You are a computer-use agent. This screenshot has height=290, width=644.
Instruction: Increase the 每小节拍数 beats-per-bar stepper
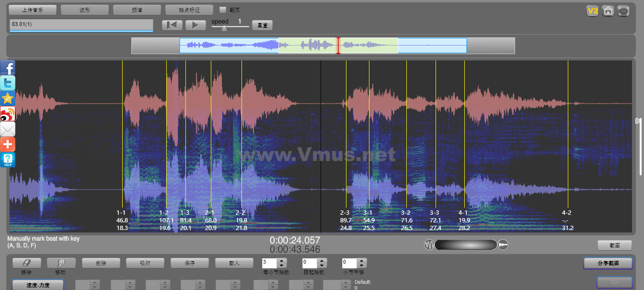[282, 261]
